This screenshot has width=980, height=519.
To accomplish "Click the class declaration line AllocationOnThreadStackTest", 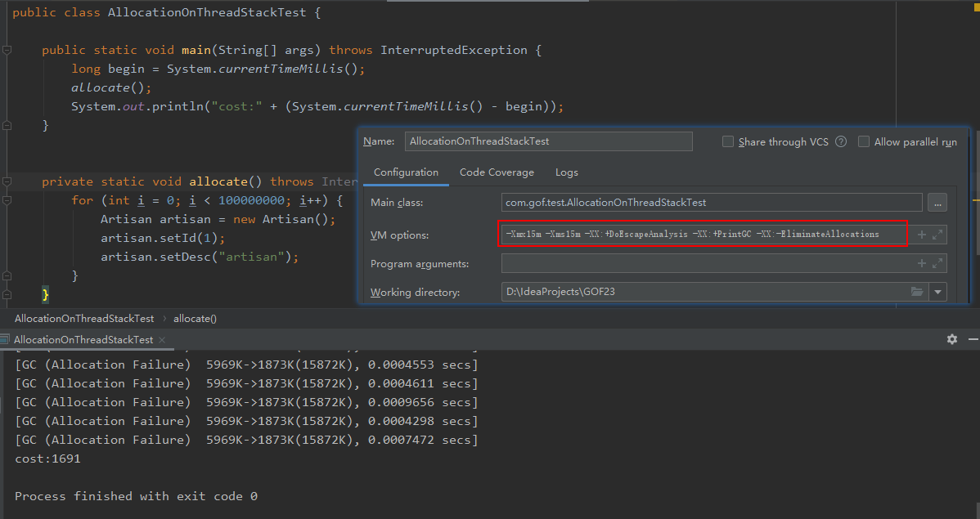I will [166, 12].
